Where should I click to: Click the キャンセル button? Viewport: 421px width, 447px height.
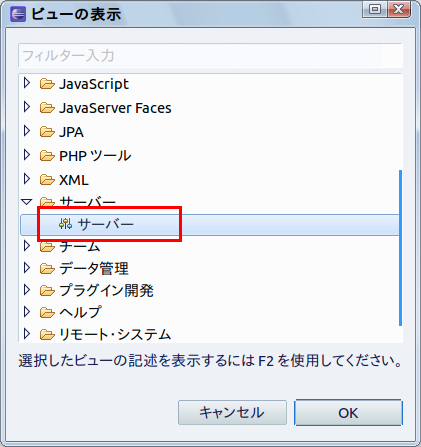(x=232, y=413)
